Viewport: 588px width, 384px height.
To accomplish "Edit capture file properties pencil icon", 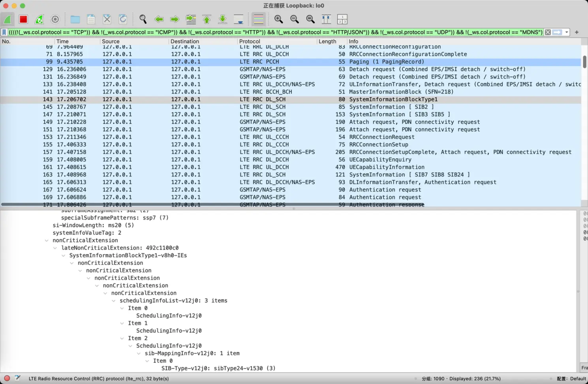I will pos(18,378).
